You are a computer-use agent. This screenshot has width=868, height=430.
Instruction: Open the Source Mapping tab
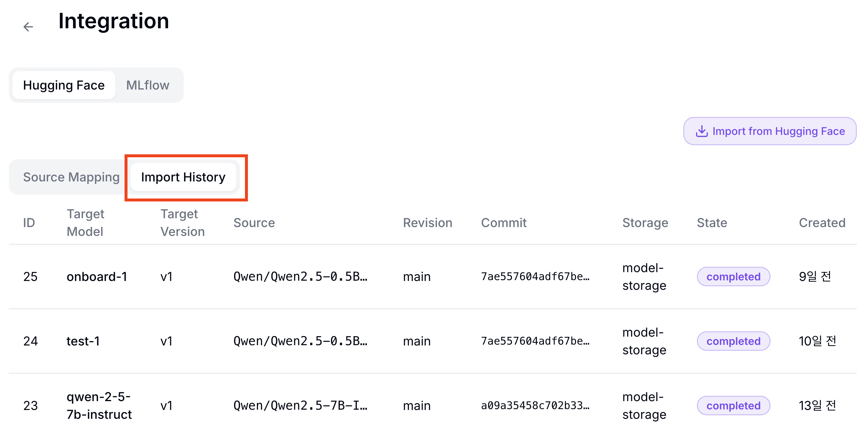(71, 177)
